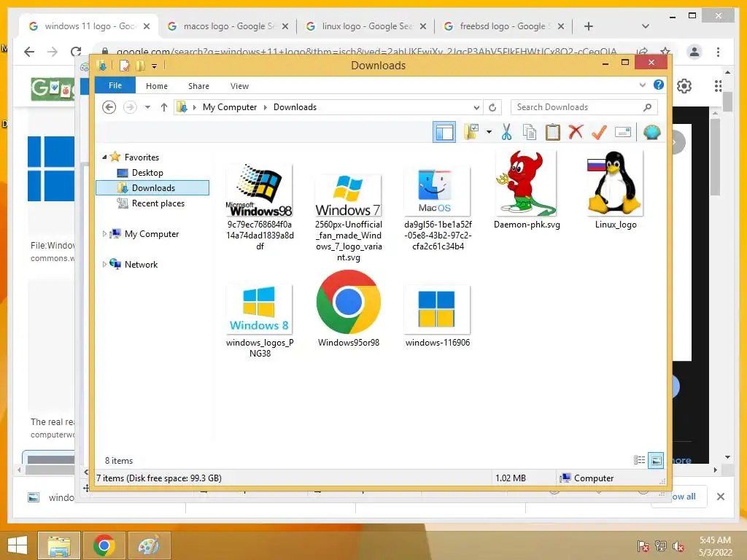Open Google apps grid in Chrome

pyautogui.click(x=718, y=86)
